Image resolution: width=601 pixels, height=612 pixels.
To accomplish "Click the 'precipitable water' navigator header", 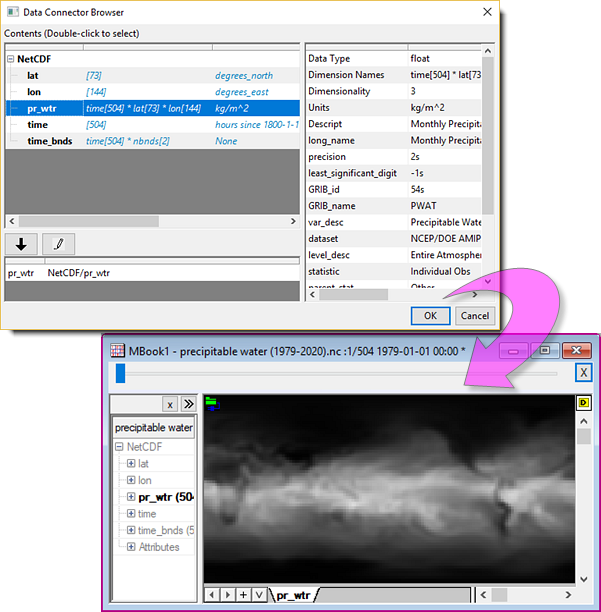I will tap(154, 427).
